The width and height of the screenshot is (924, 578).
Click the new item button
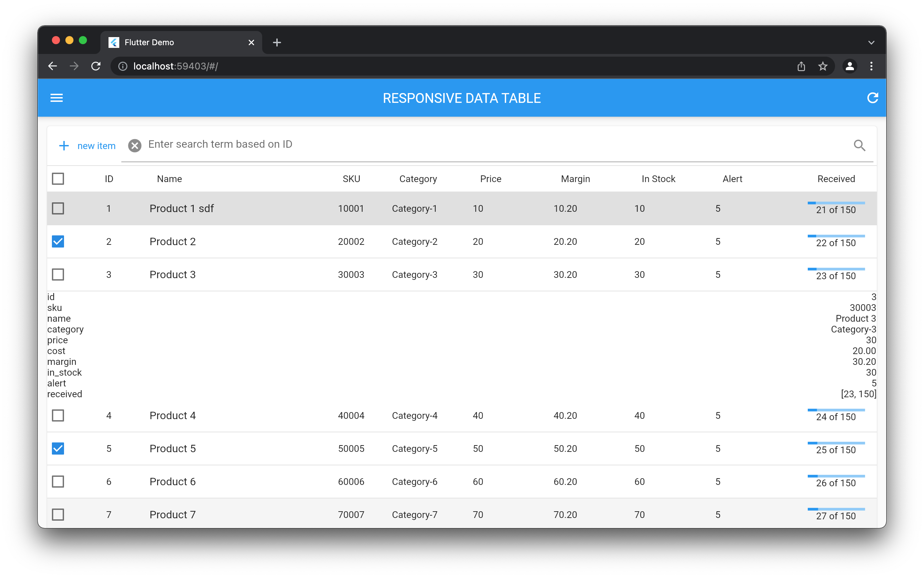pyautogui.click(x=96, y=146)
